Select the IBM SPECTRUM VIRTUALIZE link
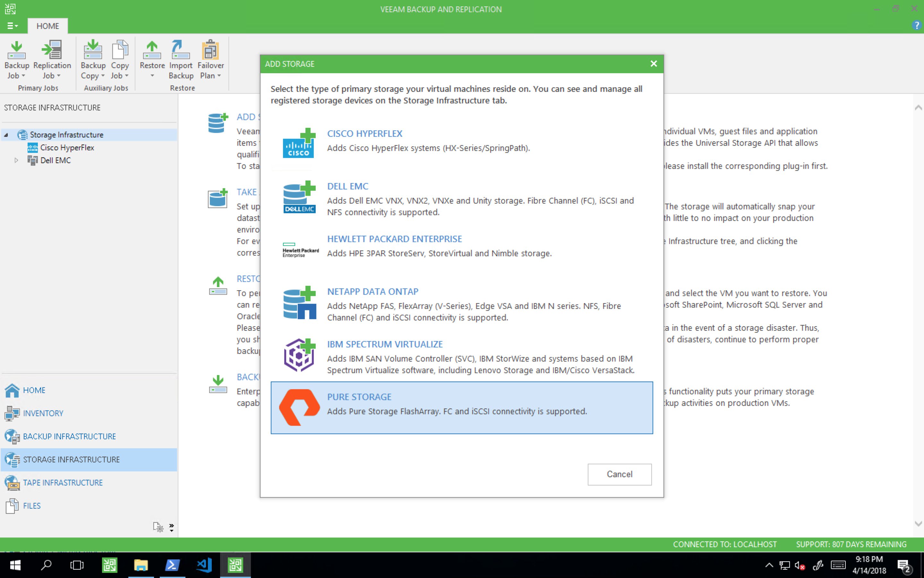924x578 pixels. click(385, 344)
